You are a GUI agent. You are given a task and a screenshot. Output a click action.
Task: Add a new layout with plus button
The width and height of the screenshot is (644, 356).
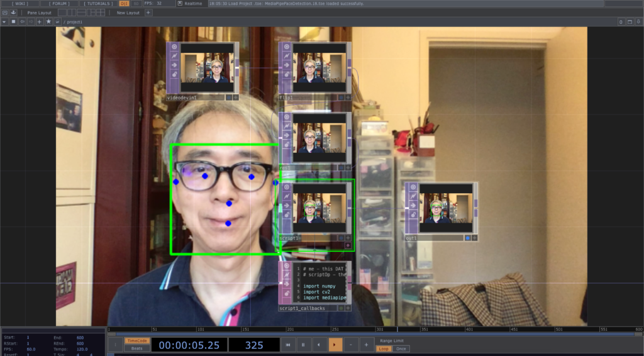148,13
